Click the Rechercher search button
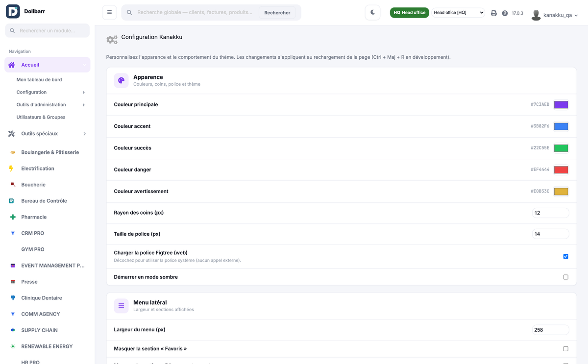The image size is (588, 364). point(277,12)
